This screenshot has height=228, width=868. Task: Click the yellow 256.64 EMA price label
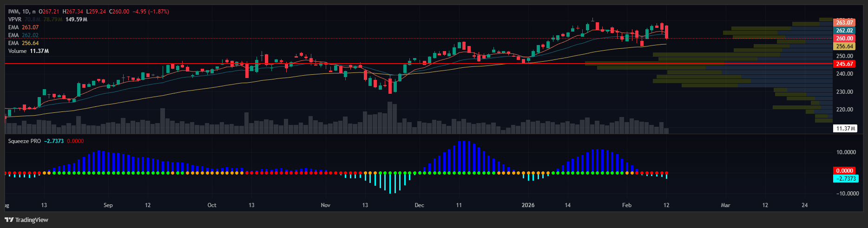click(844, 46)
